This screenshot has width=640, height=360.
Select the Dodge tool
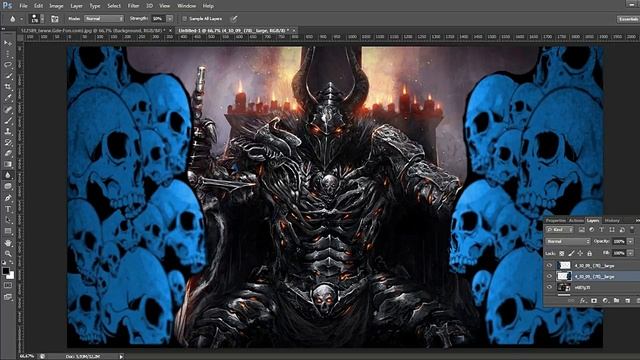pyautogui.click(x=8, y=187)
